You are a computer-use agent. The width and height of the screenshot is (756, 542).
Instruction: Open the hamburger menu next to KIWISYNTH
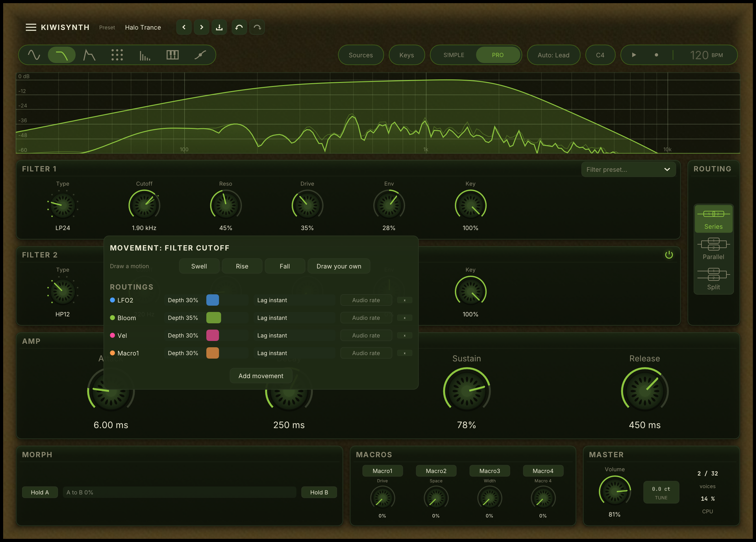coord(31,27)
